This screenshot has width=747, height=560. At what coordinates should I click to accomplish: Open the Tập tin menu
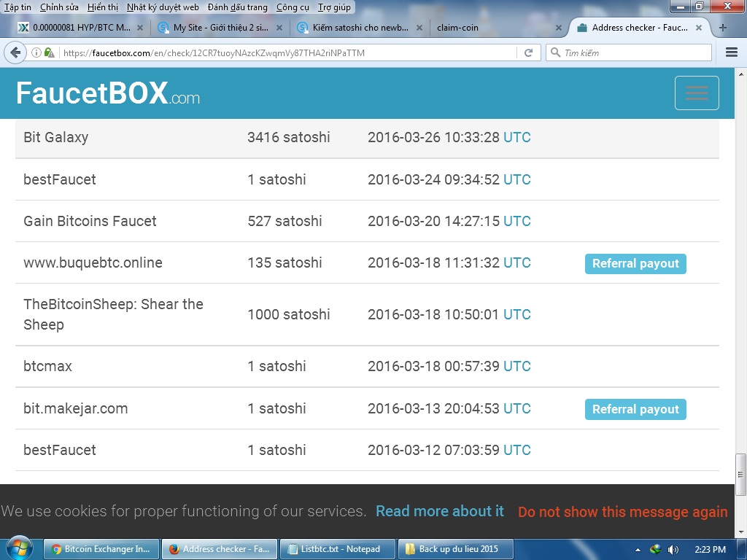[18, 7]
